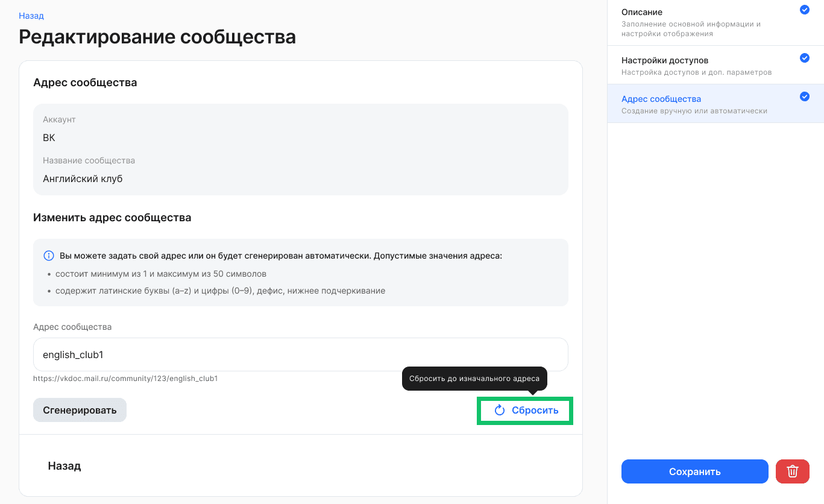Click the Сбросить button

[535, 410]
